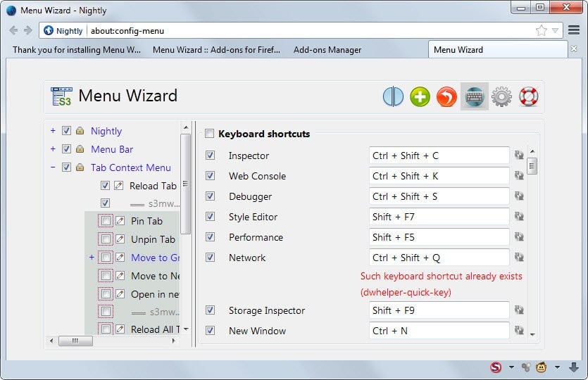Image resolution: width=588 pixels, height=380 pixels.
Task: Expand the Menu Bar tree node
Action: (53, 149)
